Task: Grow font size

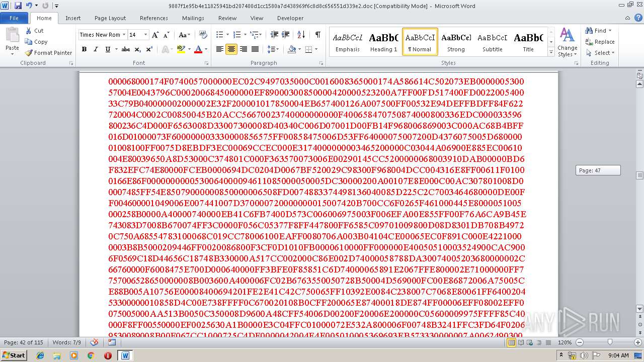Action: (155, 35)
